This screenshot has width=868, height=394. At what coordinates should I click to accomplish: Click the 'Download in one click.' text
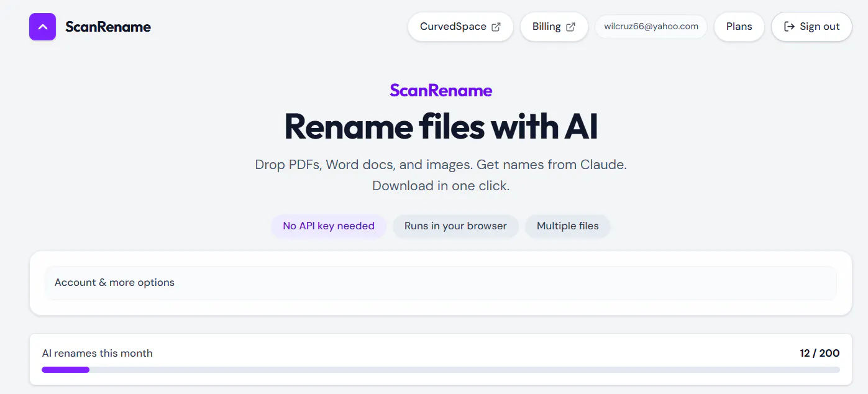pos(441,186)
